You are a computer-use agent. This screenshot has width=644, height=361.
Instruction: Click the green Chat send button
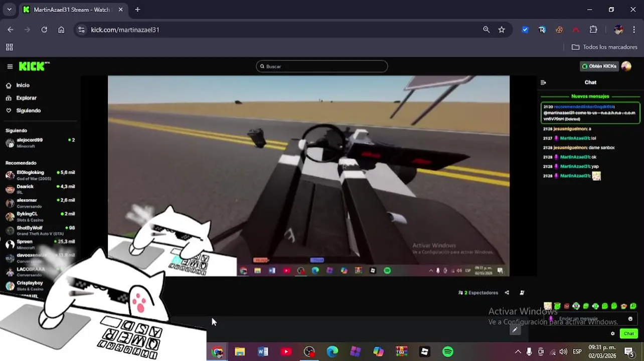pos(628,333)
